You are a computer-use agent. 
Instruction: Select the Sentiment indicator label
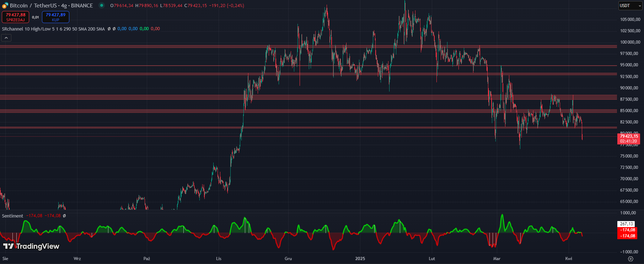click(12, 216)
